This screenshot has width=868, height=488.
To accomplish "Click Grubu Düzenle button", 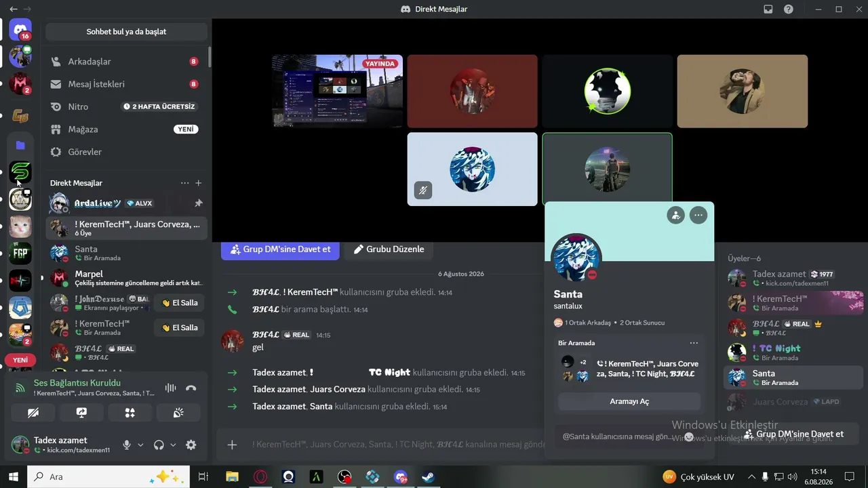I will 389,249.
